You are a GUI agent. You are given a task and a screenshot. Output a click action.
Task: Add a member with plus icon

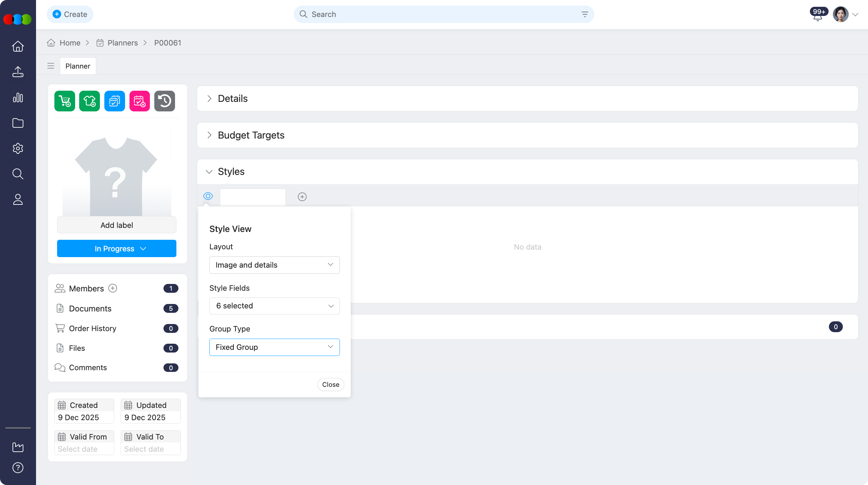(112, 288)
